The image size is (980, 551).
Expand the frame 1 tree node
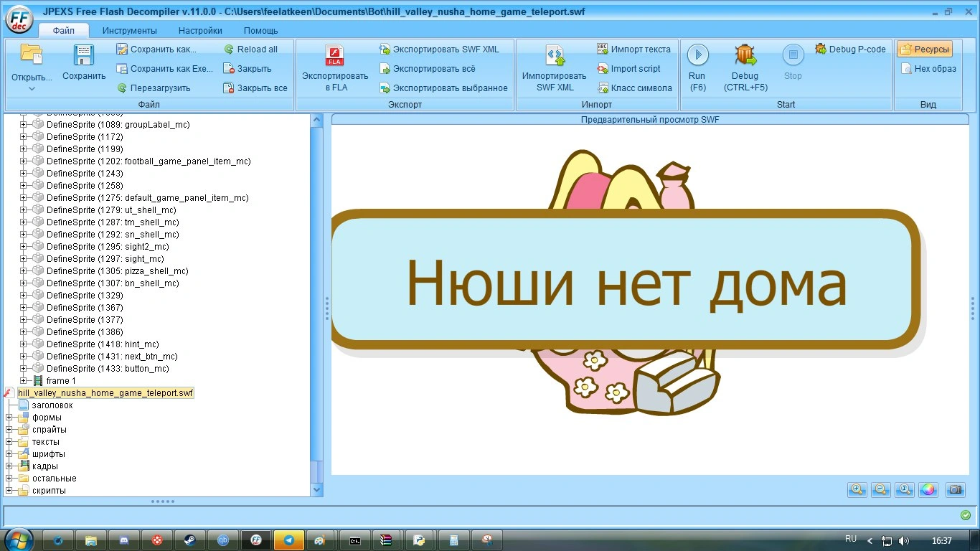[x=23, y=381]
